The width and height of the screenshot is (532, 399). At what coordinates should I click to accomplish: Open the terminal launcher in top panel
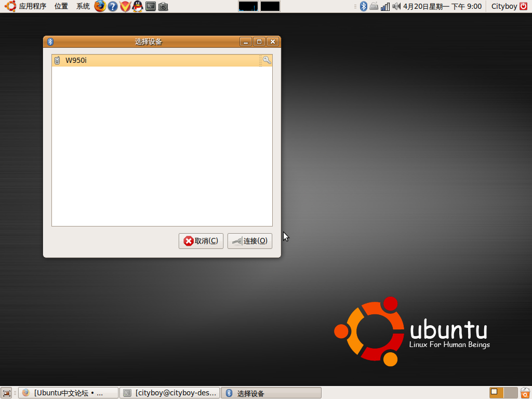click(x=151, y=6)
